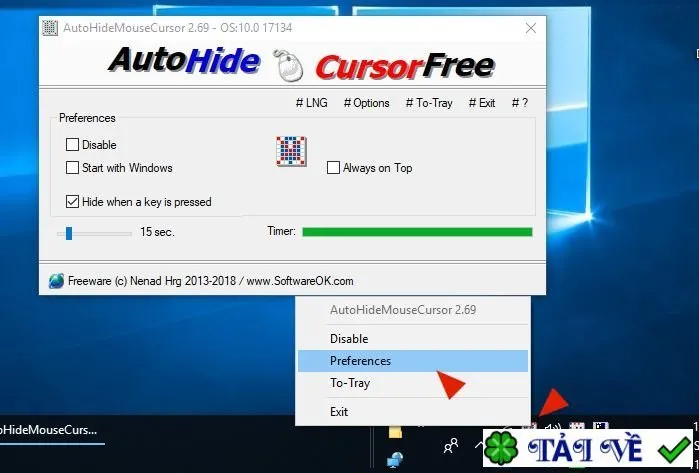Click the '15 sec.' value text
Image resolution: width=699 pixels, height=473 pixels.
tap(157, 232)
